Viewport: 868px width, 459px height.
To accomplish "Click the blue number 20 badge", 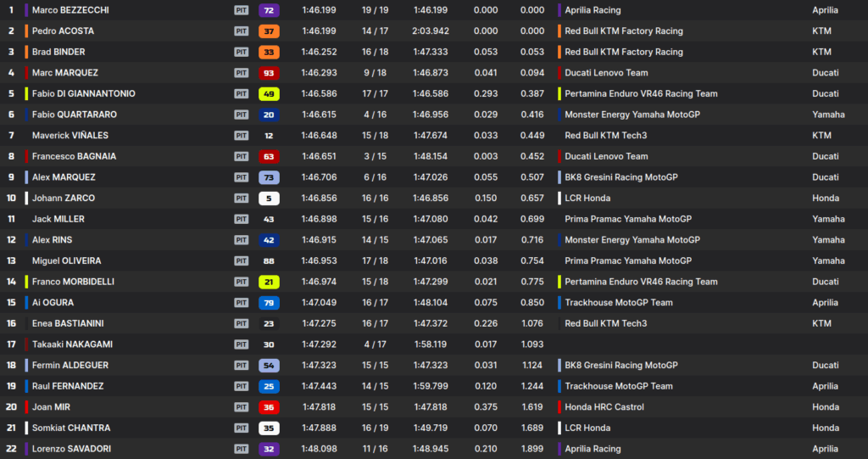I will tap(269, 115).
